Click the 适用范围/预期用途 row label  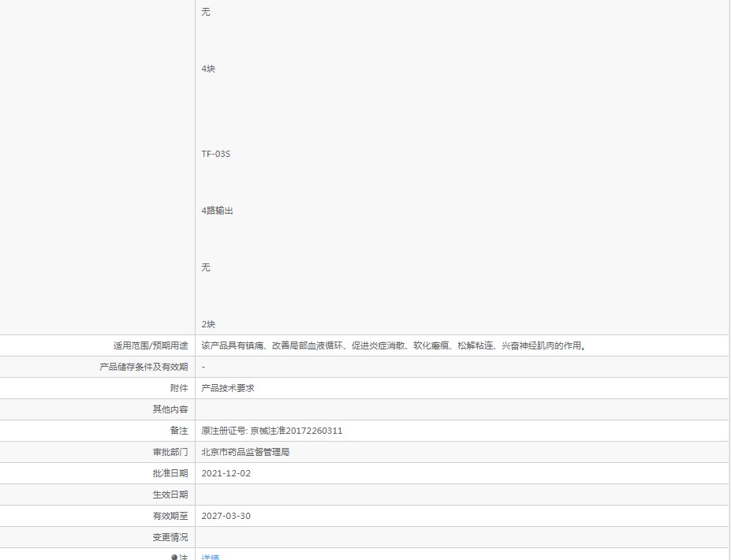pos(151,345)
